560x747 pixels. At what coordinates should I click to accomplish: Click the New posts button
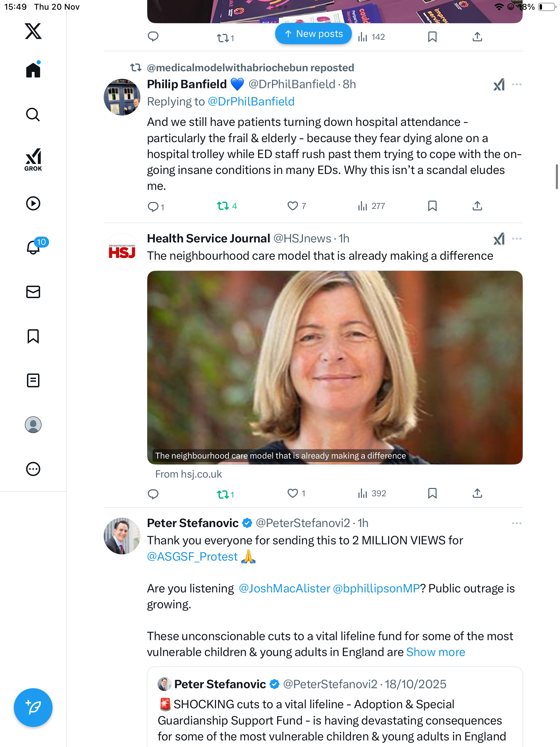(314, 34)
